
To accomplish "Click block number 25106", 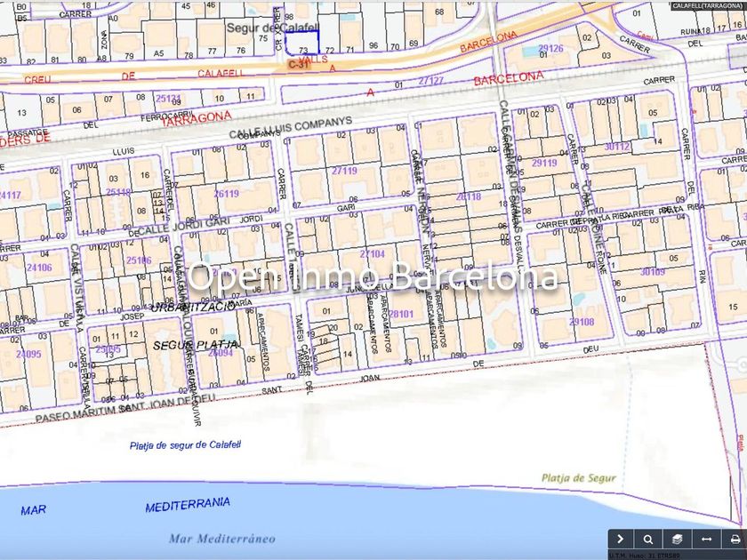I will [x=139, y=260].
